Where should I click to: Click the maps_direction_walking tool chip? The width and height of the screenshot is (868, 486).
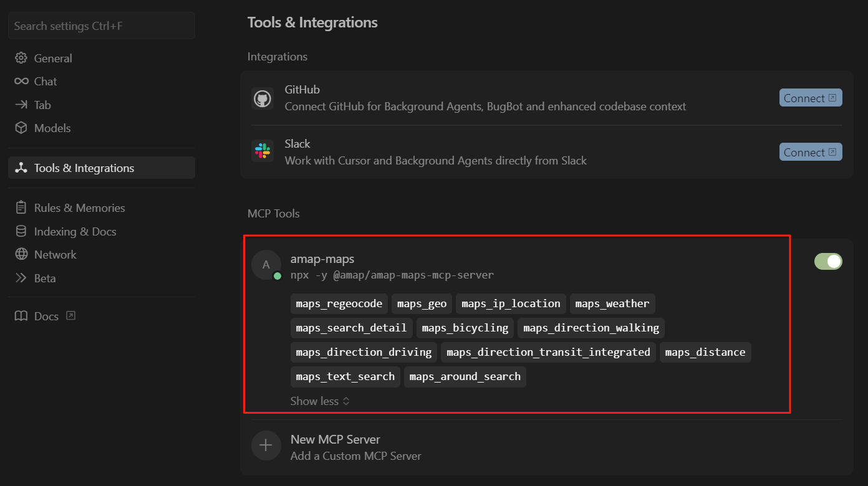(x=591, y=328)
